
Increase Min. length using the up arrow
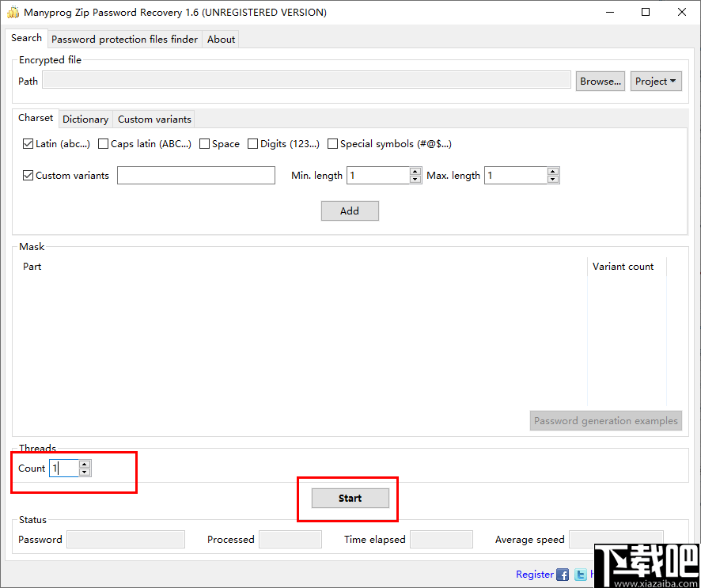pyautogui.click(x=415, y=171)
